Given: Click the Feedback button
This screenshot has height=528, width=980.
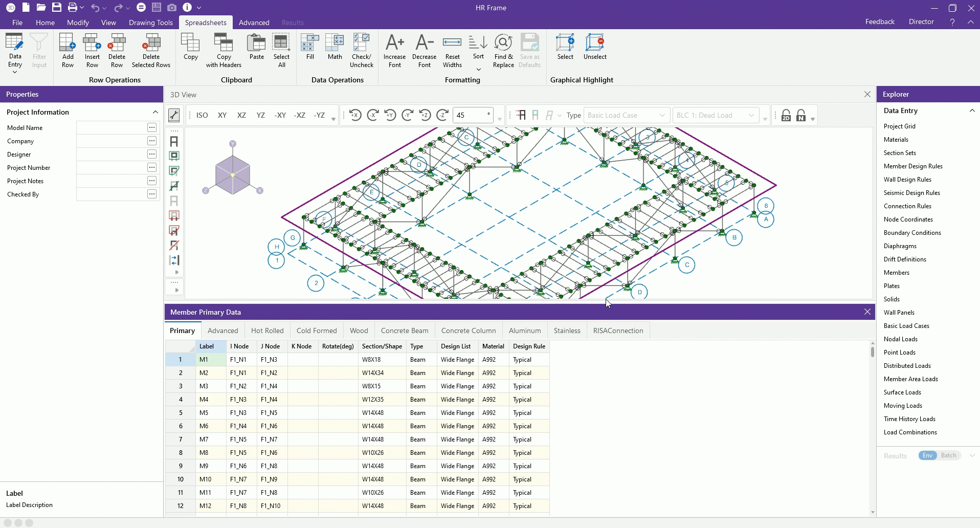Looking at the screenshot, I should pos(880,21).
